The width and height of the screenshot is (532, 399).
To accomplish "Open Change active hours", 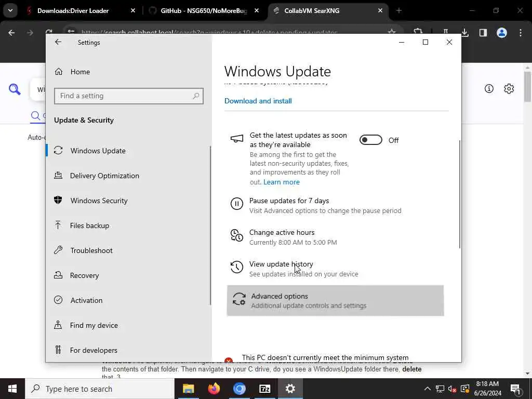I will click(x=335, y=237).
